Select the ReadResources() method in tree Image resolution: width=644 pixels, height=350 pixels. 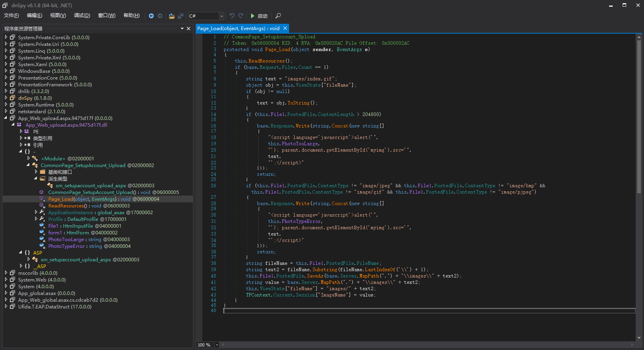tap(89, 205)
